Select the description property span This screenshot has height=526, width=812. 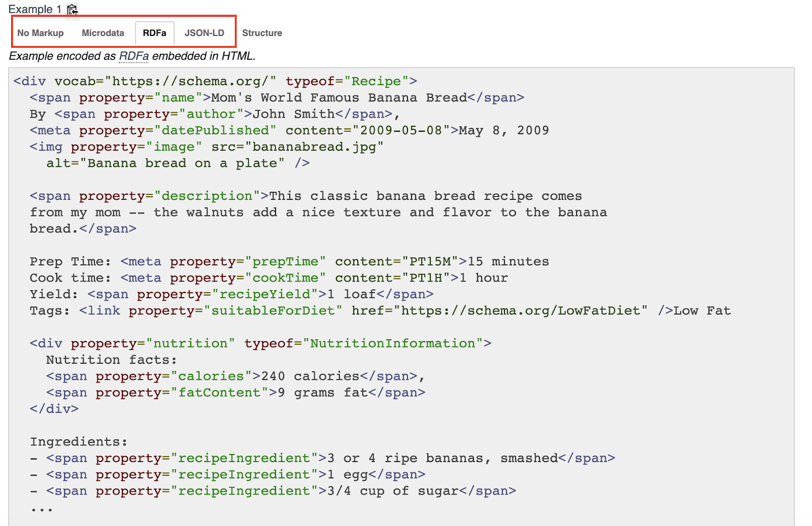(x=206, y=195)
